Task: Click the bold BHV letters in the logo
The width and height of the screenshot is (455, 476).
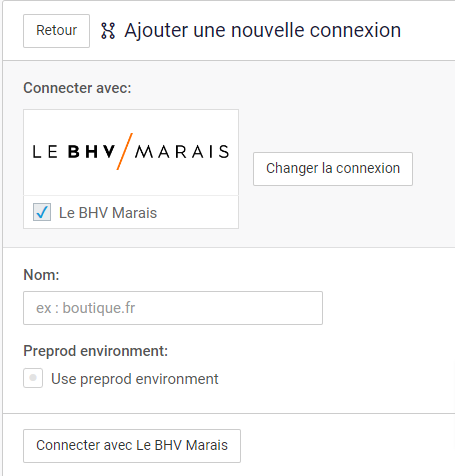Action: (x=92, y=152)
